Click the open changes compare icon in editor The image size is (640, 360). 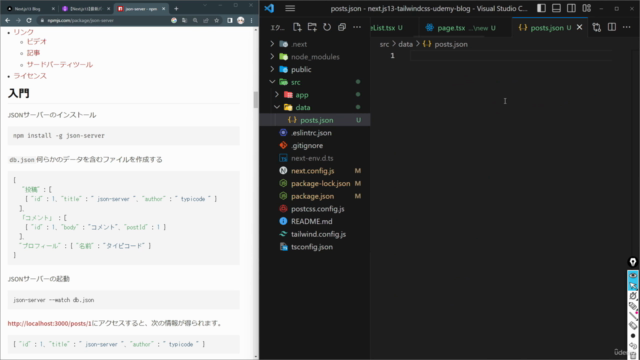pos(597,27)
